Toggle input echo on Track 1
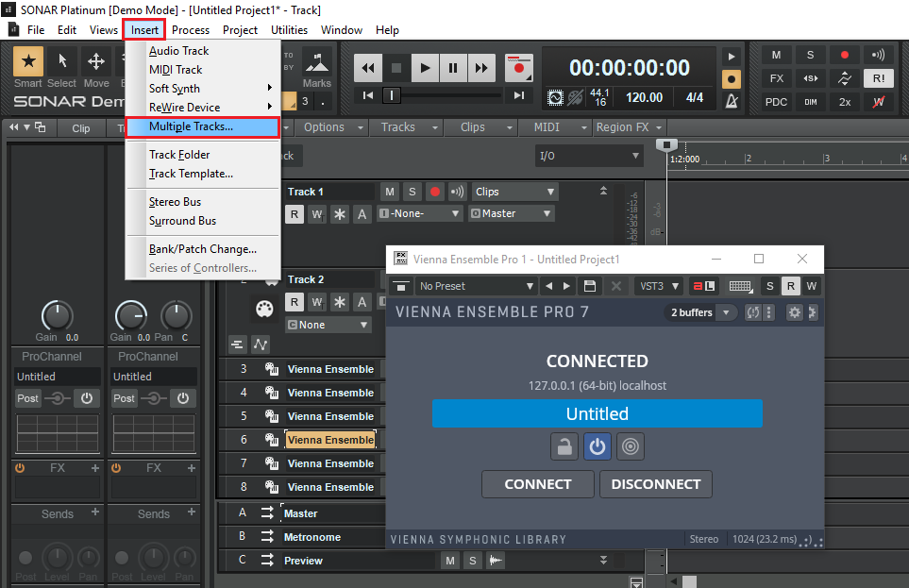Viewport: 909px width, 588px height. 458,192
